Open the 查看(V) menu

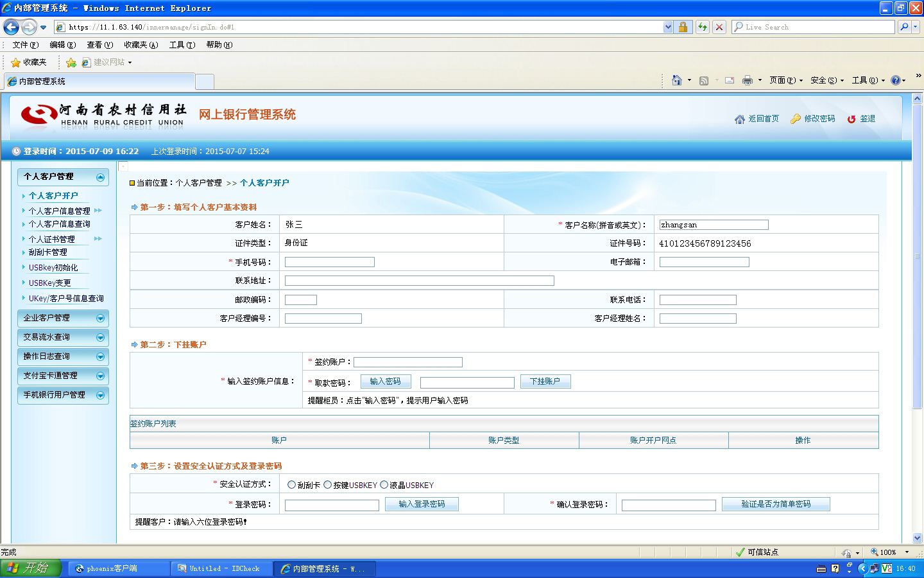100,45
